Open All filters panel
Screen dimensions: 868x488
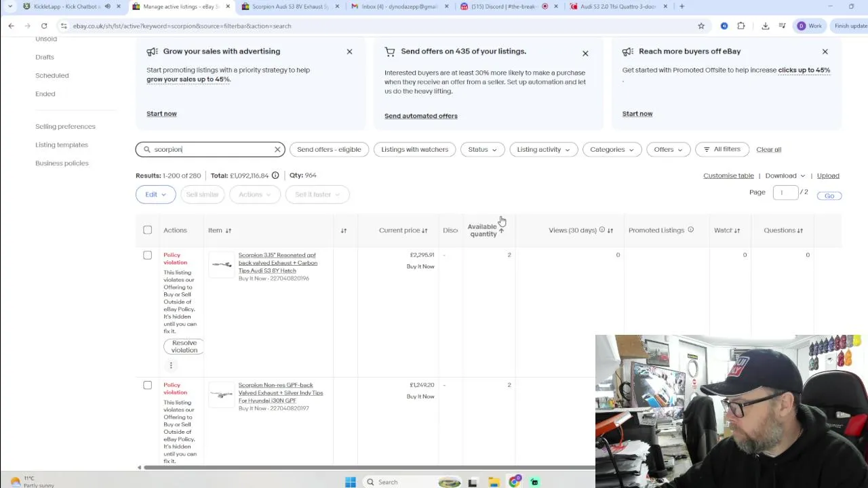click(x=722, y=149)
